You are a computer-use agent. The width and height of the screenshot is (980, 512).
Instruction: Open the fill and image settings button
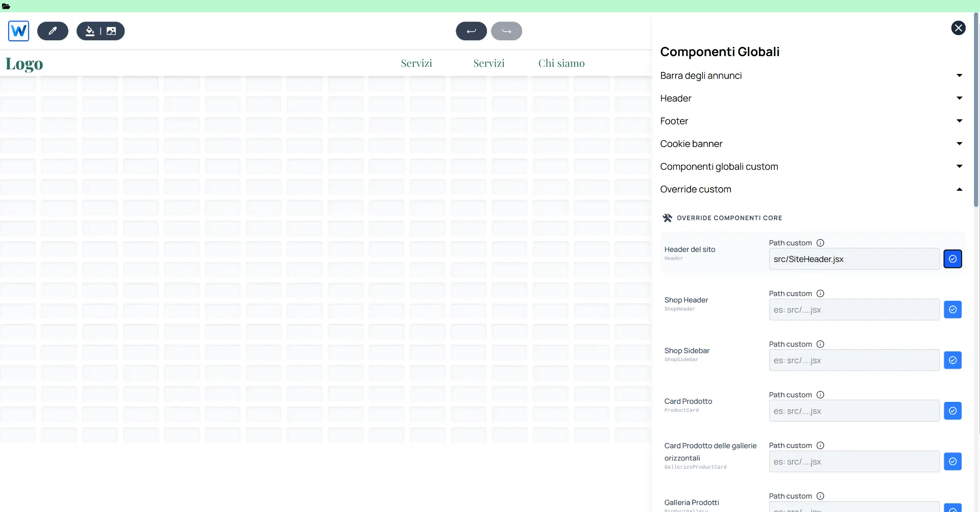tap(101, 31)
